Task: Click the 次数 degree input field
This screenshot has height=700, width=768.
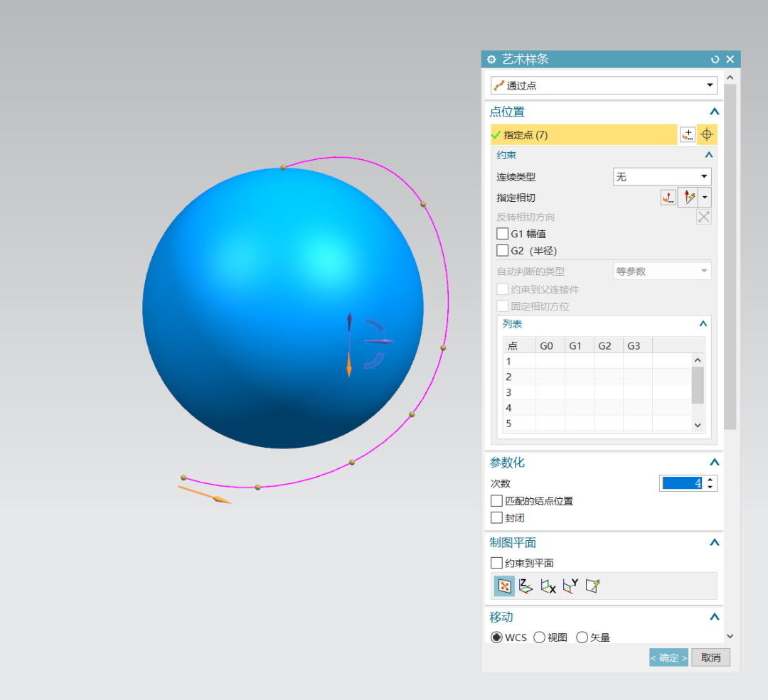Action: click(x=682, y=483)
